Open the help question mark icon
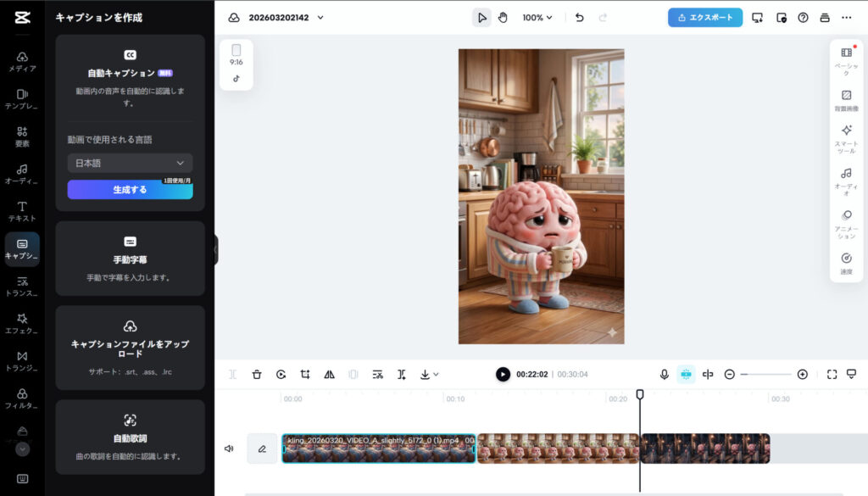This screenshot has height=496, width=868. click(x=803, y=17)
